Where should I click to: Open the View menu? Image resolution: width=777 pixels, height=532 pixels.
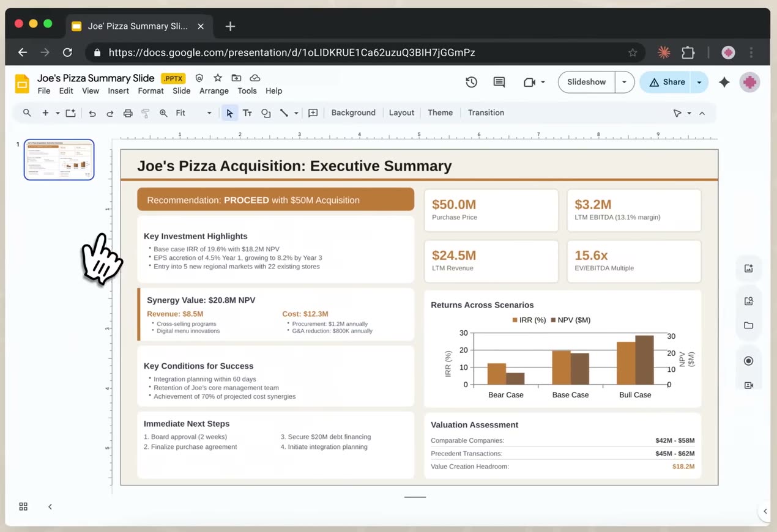point(91,91)
